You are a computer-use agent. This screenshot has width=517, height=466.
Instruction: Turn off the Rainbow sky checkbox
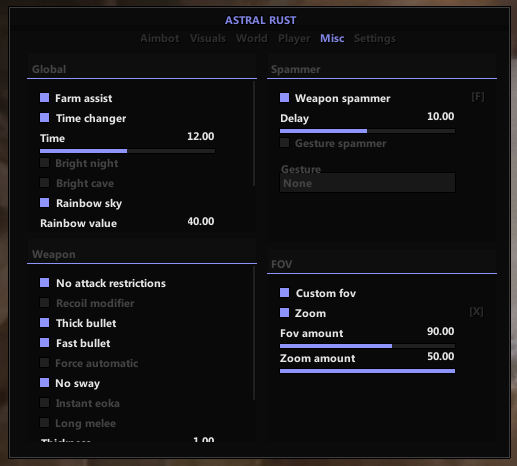(45, 203)
